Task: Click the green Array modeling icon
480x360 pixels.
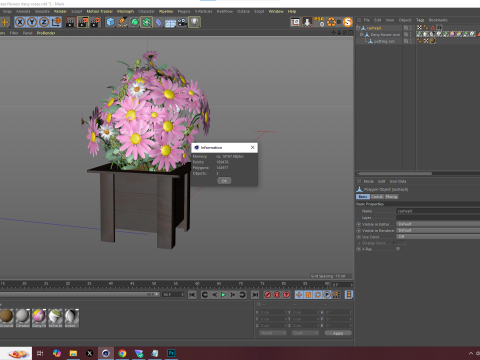Action: [146, 22]
